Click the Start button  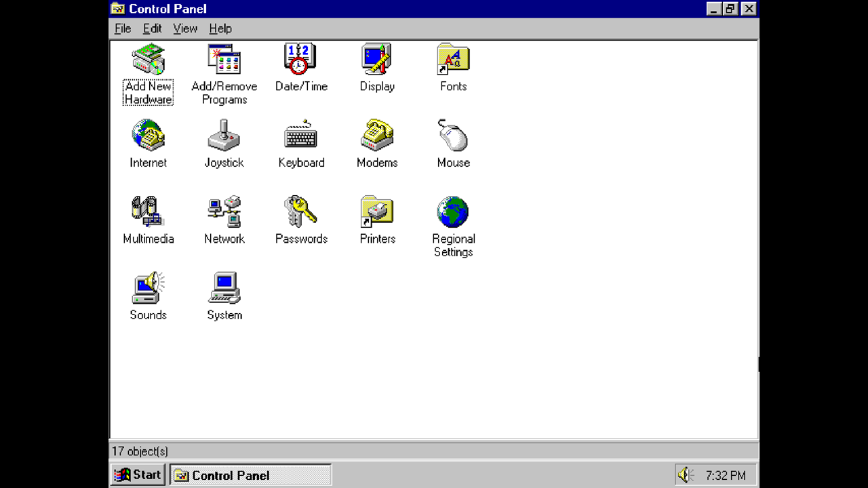coord(137,474)
